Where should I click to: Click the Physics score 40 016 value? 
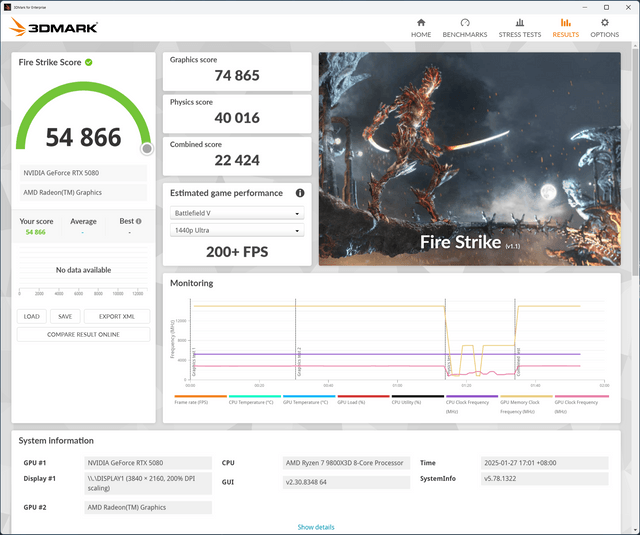click(237, 118)
